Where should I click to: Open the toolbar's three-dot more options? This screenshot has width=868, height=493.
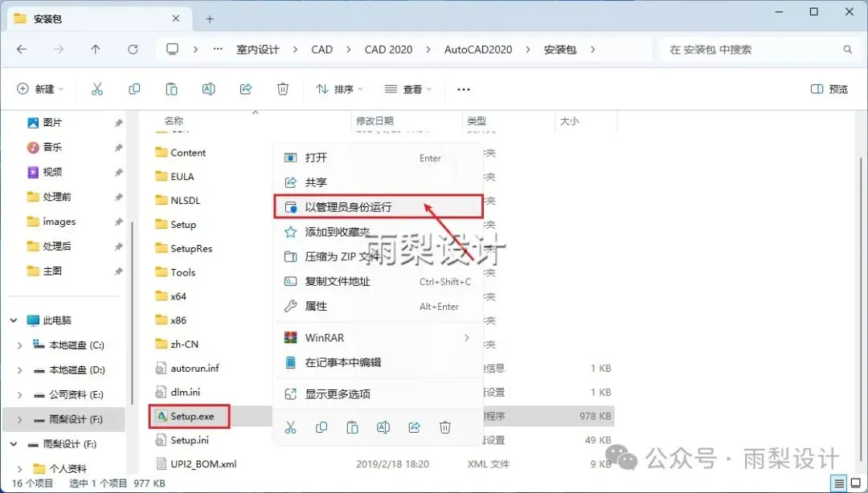[464, 89]
